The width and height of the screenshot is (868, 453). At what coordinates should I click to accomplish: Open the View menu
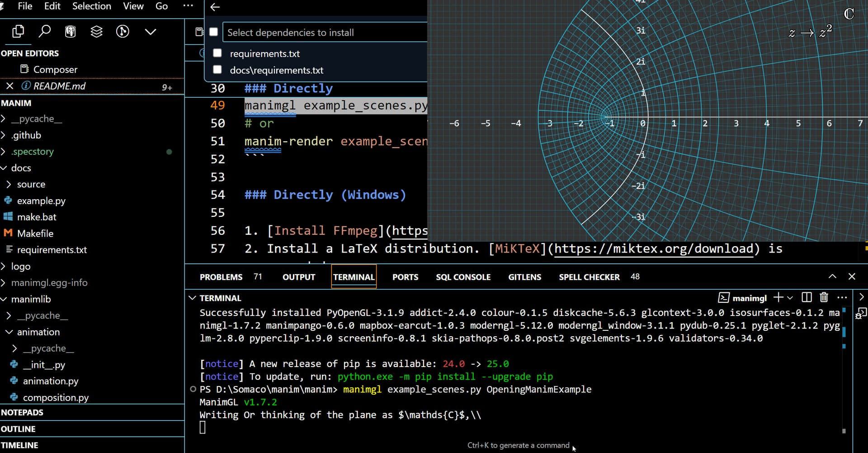(133, 6)
